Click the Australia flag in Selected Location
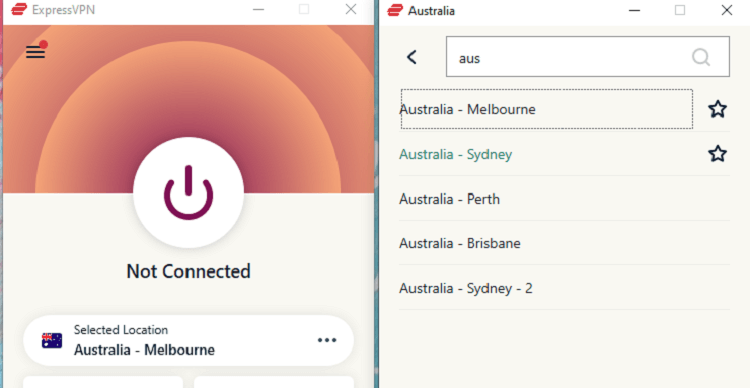The width and height of the screenshot is (750, 388). coord(52,340)
